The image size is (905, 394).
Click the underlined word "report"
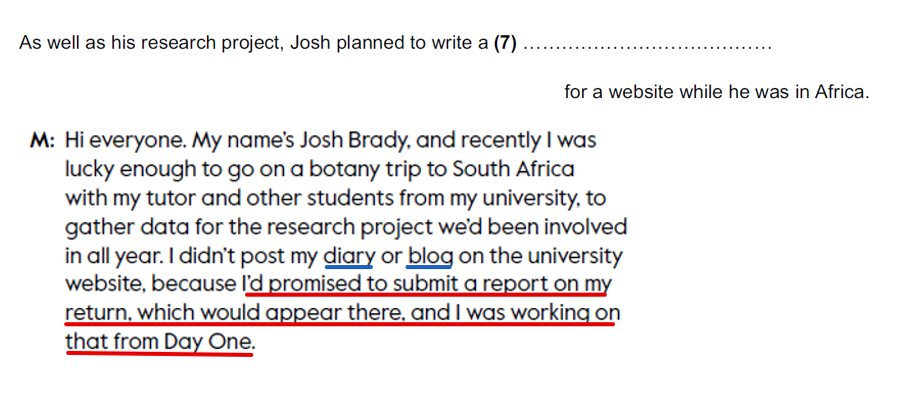point(515,285)
